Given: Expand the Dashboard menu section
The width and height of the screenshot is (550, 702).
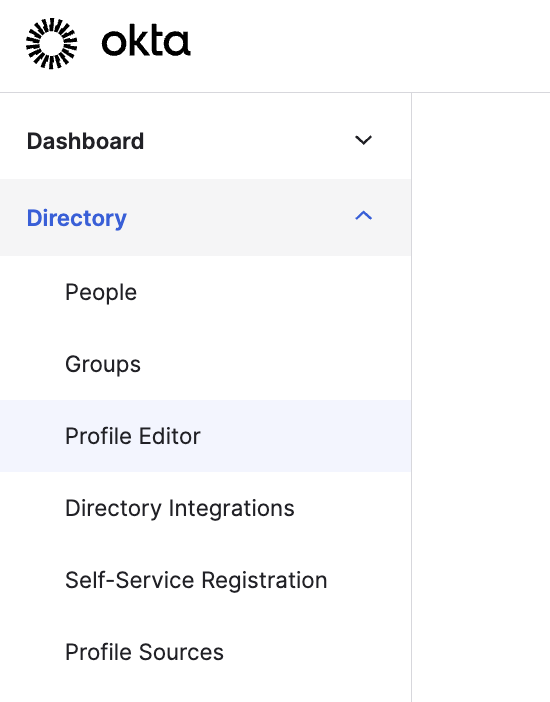Looking at the screenshot, I should tap(206, 141).
